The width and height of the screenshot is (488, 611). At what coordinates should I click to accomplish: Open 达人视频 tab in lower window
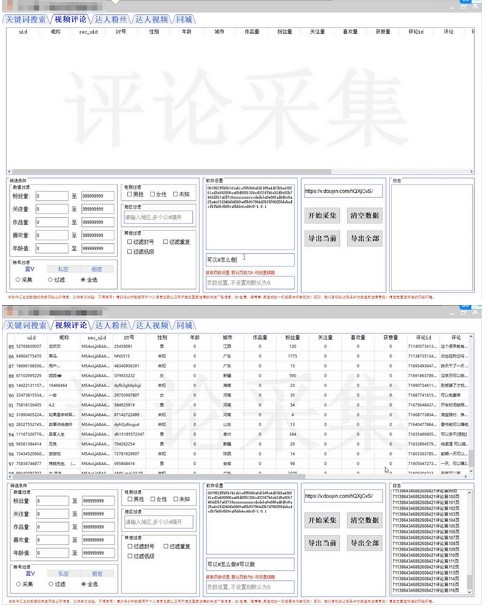(152, 325)
